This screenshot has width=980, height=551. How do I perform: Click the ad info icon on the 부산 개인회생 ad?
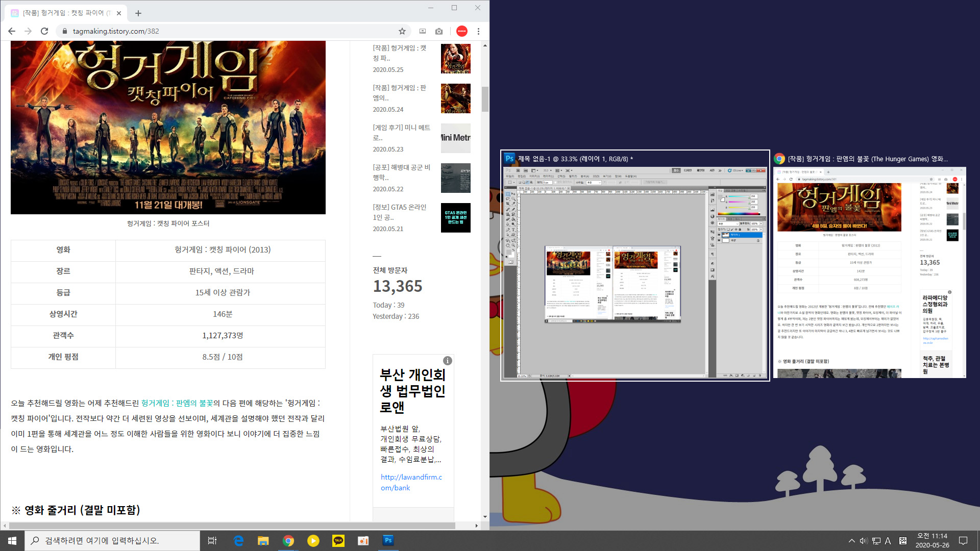448,361
